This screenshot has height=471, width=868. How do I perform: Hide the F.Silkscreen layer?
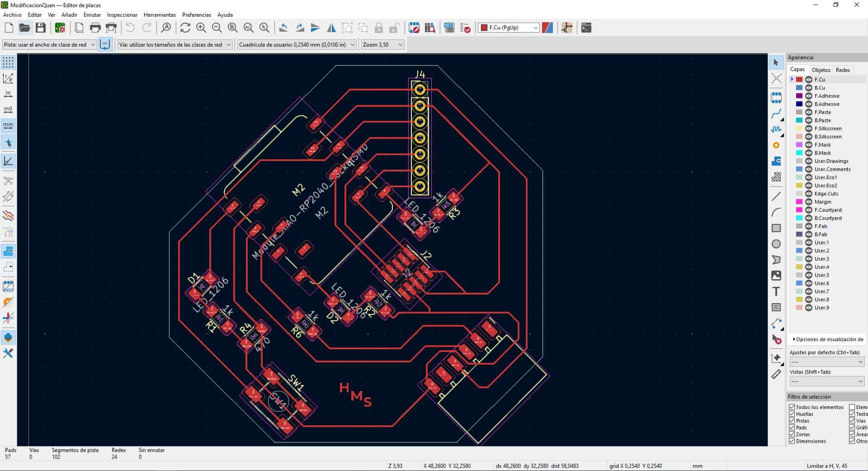809,128
